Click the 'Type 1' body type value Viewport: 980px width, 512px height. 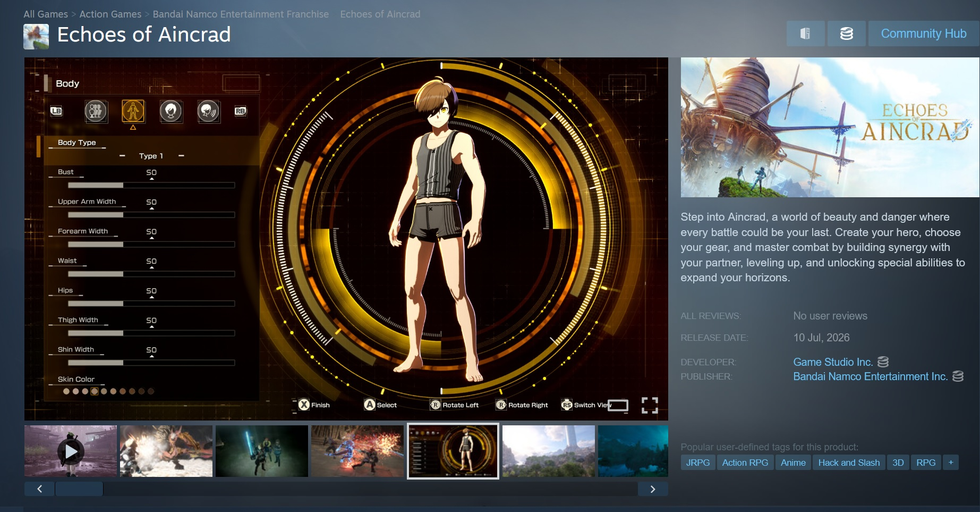[x=151, y=156]
